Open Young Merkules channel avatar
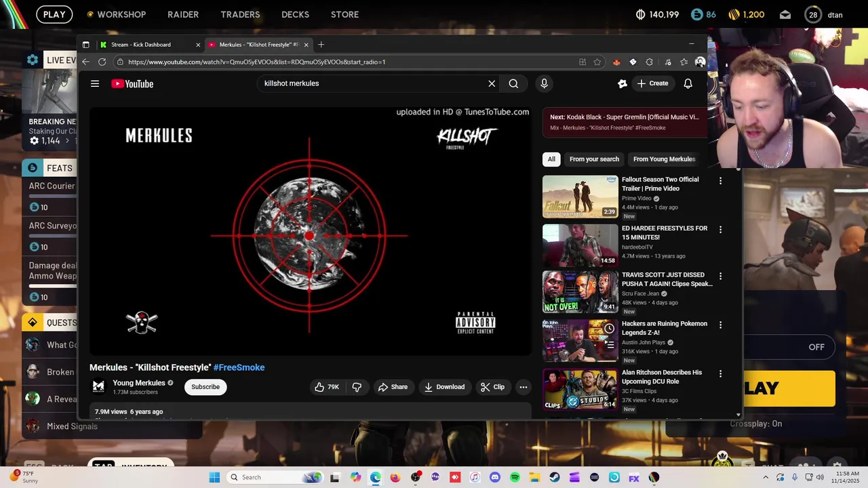This screenshot has width=868, height=488. (x=98, y=386)
